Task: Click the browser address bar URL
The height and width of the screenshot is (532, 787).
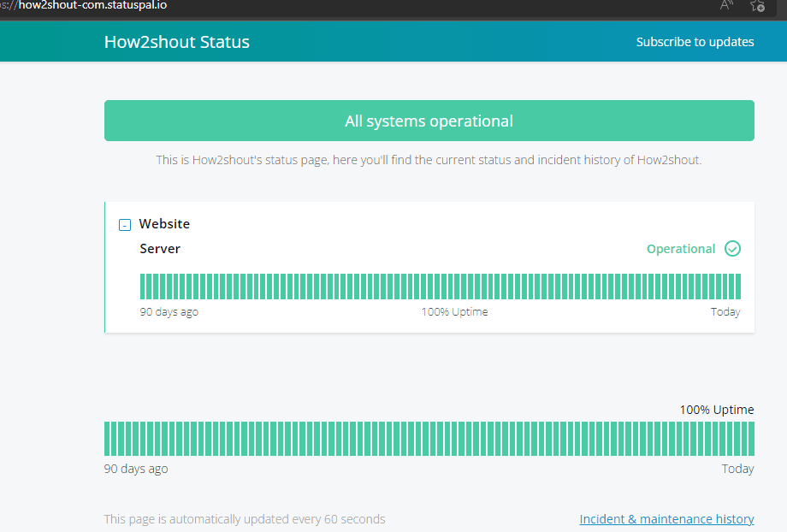Action: pos(83,5)
